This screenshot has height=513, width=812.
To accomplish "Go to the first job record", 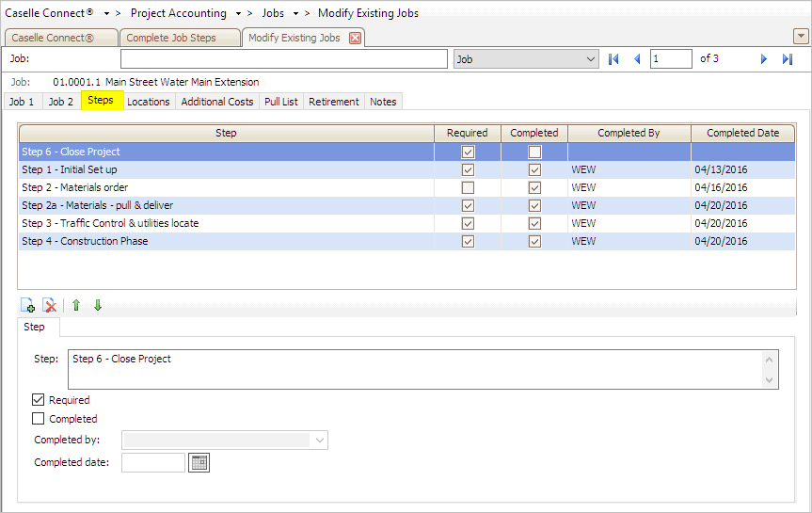I will pos(614,59).
